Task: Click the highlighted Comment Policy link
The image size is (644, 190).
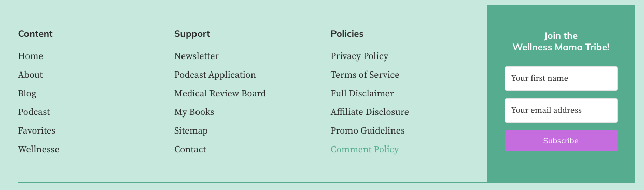Action: click(x=365, y=150)
